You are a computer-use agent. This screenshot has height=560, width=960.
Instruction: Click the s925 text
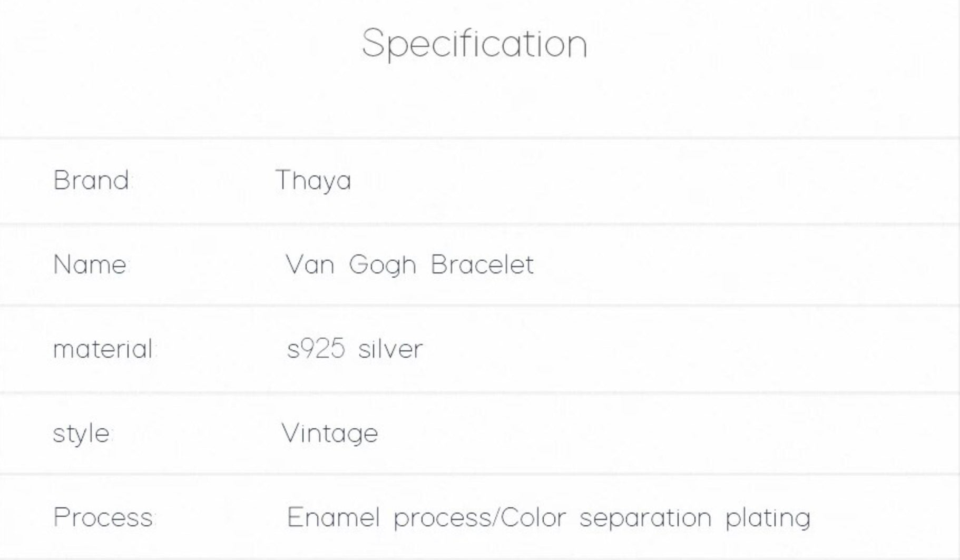(316, 349)
